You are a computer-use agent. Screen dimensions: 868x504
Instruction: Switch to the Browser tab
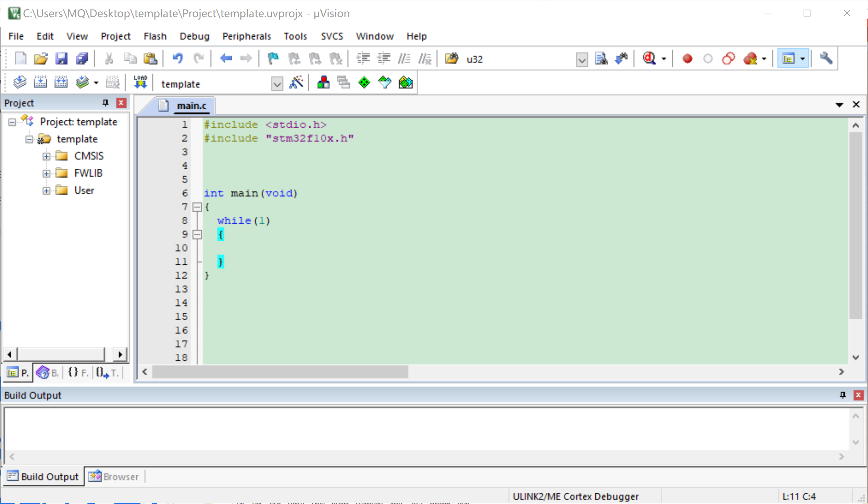114,477
